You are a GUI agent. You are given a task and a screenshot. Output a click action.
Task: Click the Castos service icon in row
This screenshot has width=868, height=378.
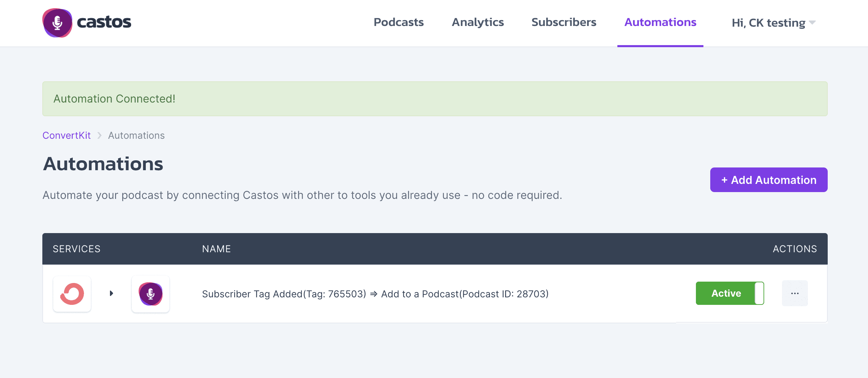tap(151, 294)
